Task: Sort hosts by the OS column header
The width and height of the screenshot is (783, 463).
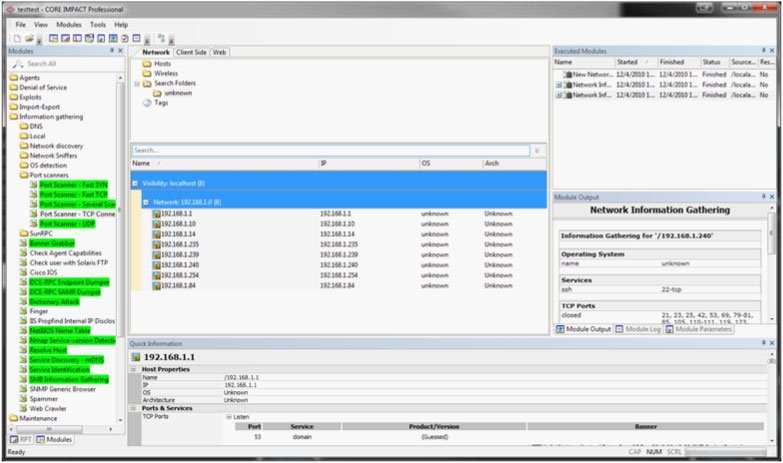Action: (x=451, y=163)
